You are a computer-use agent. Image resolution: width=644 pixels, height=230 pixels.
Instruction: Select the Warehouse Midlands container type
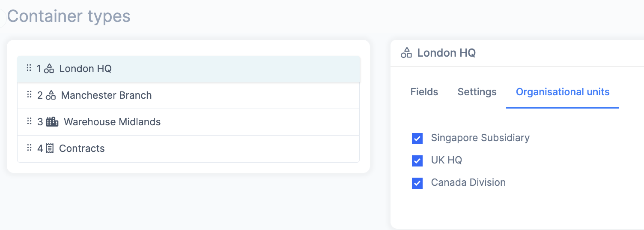pos(188,122)
